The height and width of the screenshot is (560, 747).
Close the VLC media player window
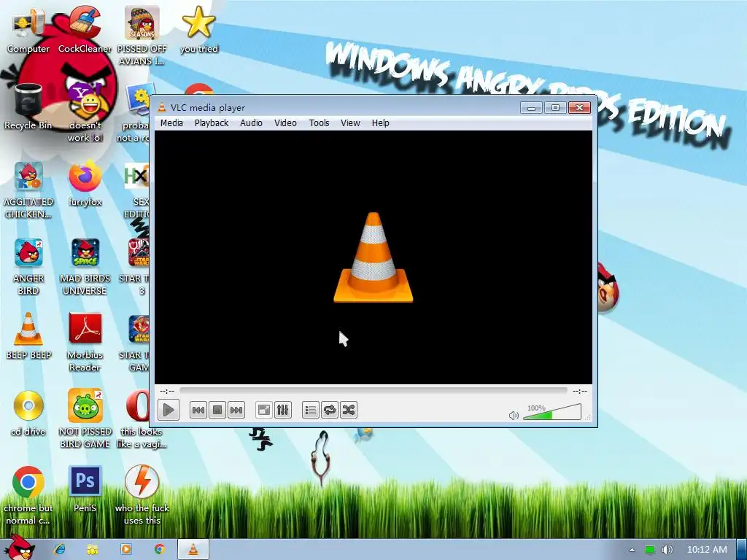tap(579, 108)
